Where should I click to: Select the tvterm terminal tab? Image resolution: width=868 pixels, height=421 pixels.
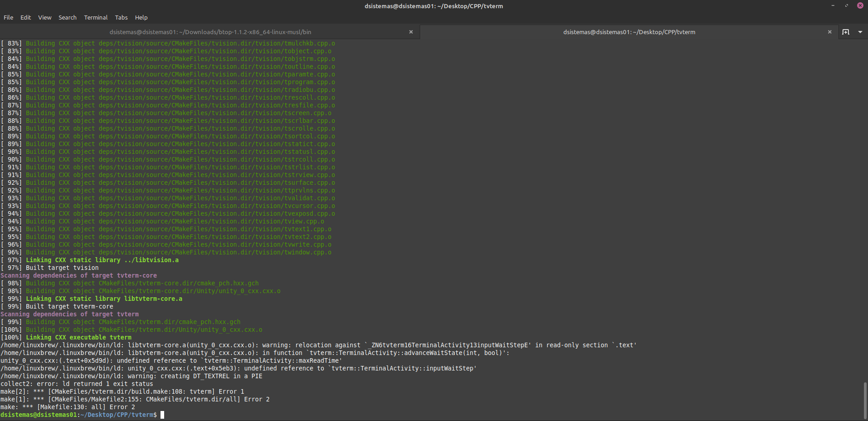[x=629, y=32]
